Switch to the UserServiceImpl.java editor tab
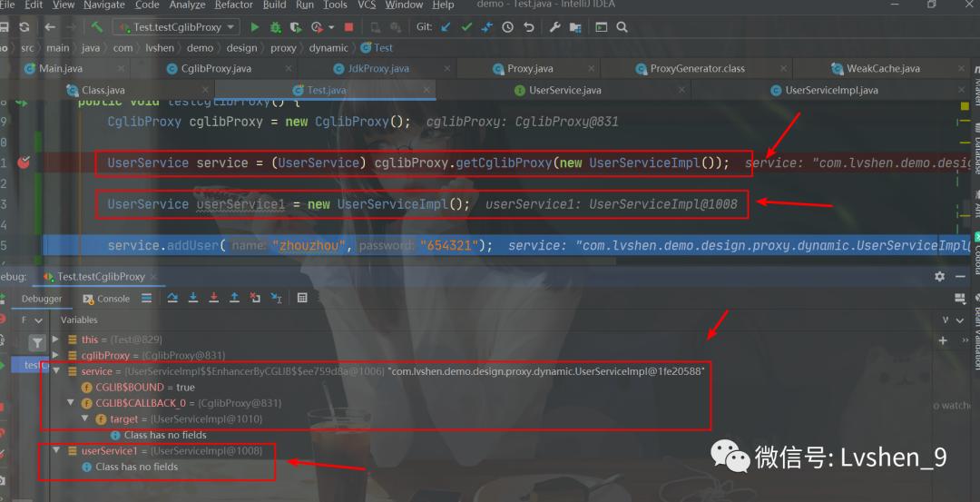The image size is (980, 502). 830,90
